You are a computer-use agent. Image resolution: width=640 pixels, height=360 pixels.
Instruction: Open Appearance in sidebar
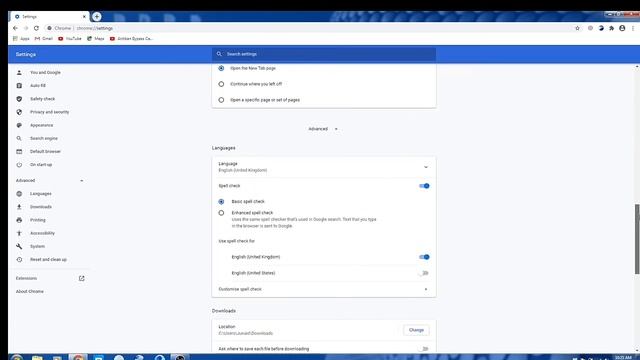[x=42, y=125]
